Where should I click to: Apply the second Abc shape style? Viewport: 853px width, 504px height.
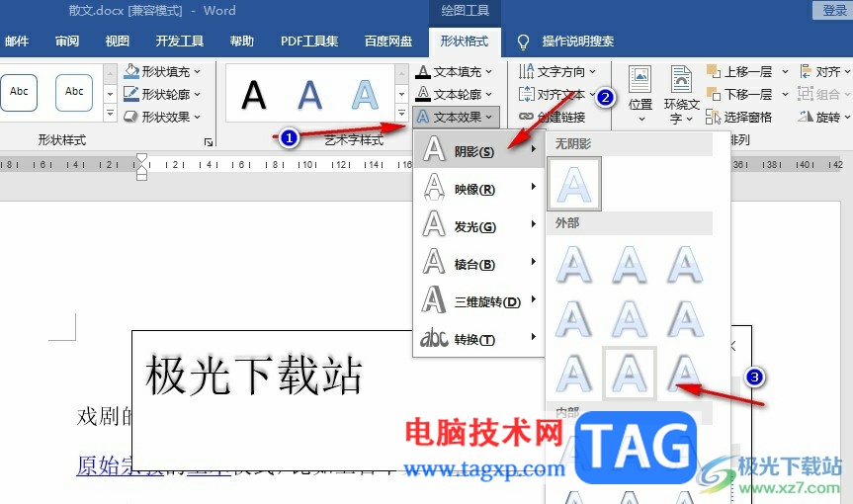coord(74,93)
